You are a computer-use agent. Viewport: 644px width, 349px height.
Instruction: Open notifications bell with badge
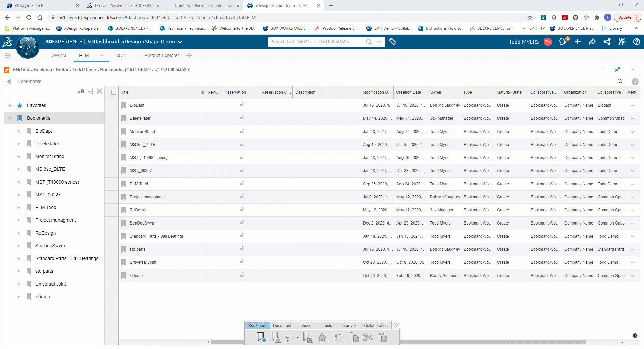pyautogui.click(x=563, y=42)
